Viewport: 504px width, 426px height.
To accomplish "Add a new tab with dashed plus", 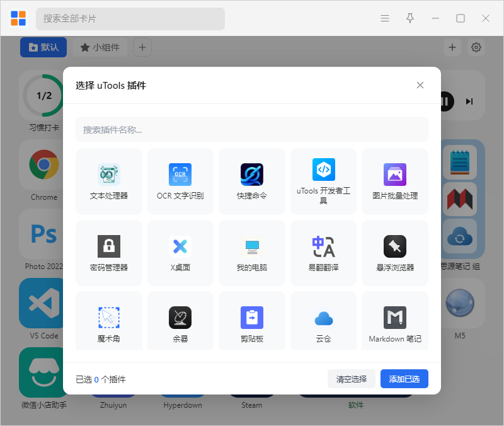I will [142, 47].
